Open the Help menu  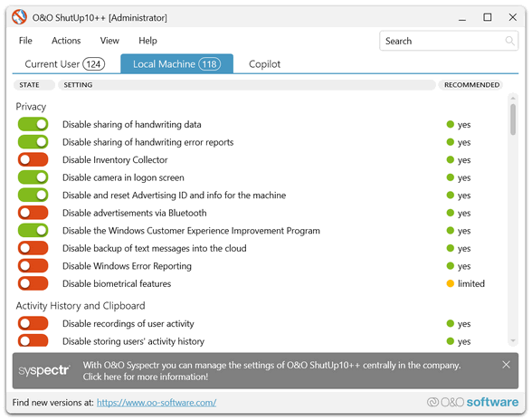pyautogui.click(x=148, y=41)
